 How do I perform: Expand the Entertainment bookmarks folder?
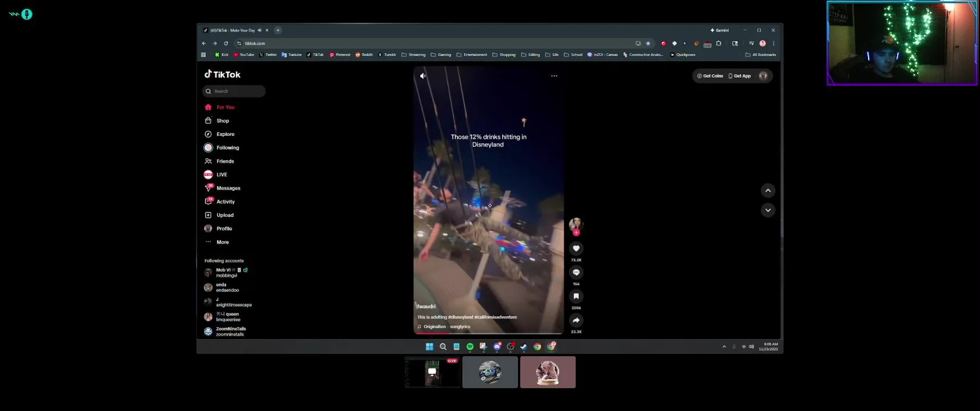tap(472, 55)
